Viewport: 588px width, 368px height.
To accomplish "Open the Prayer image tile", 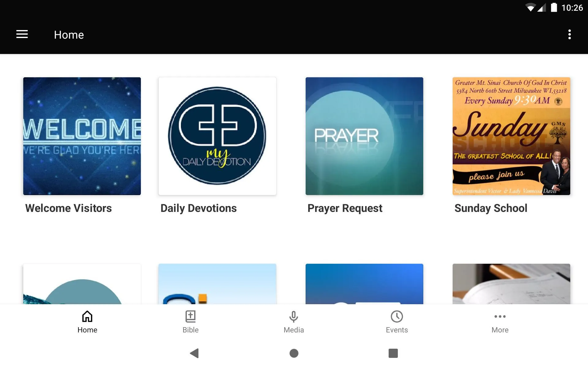I will click(x=364, y=136).
